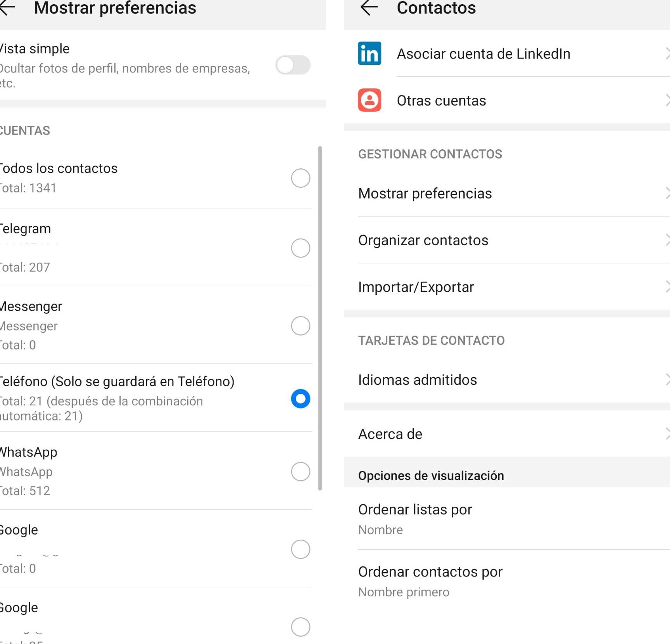
Task: Select the WhatsApp account radio button
Action: click(x=300, y=471)
